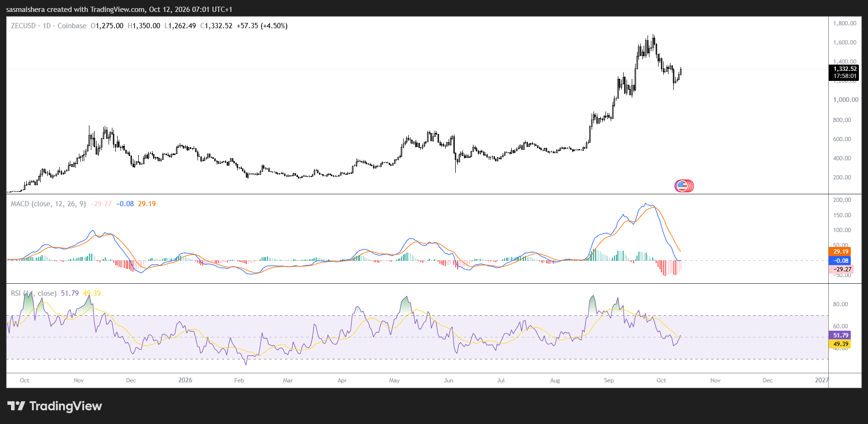The image size is (868, 424).
Task: Click the +57.35 (+4.50%) change value
Action: [262, 26]
